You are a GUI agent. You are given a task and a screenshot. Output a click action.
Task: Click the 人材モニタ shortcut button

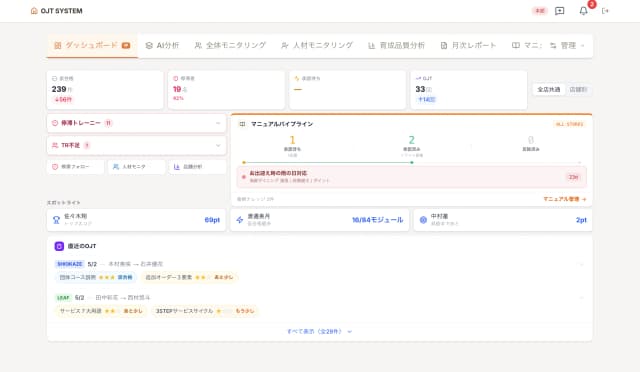coord(136,167)
